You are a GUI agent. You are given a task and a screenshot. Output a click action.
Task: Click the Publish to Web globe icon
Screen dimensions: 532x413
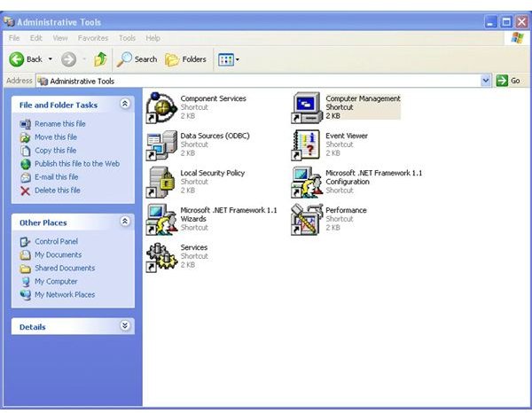pyautogui.click(x=26, y=164)
